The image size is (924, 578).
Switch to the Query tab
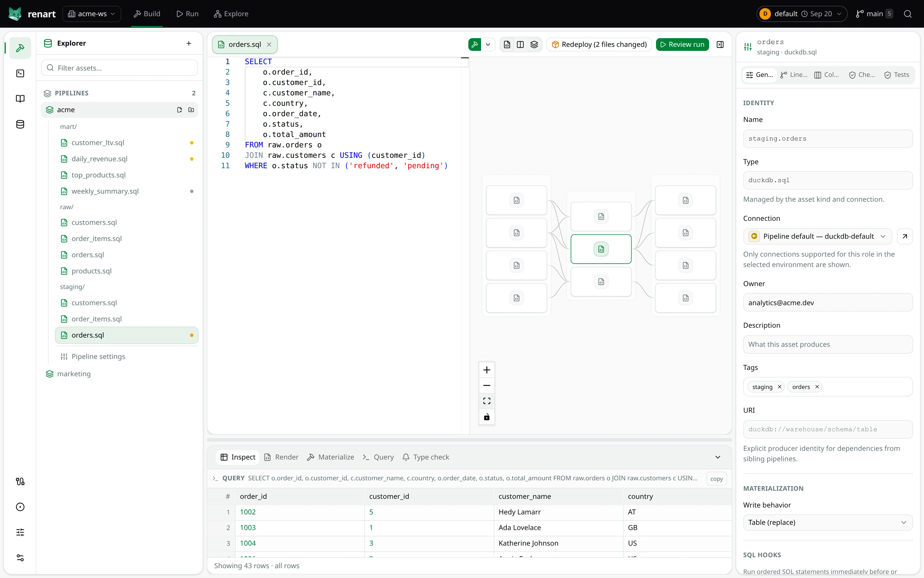378,457
